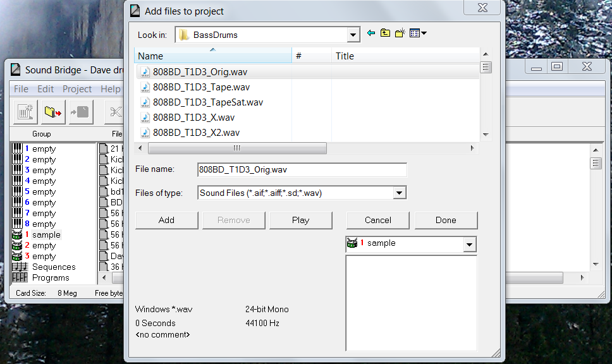
Task: Select keyboard group 5 empty
Action: click(x=44, y=192)
